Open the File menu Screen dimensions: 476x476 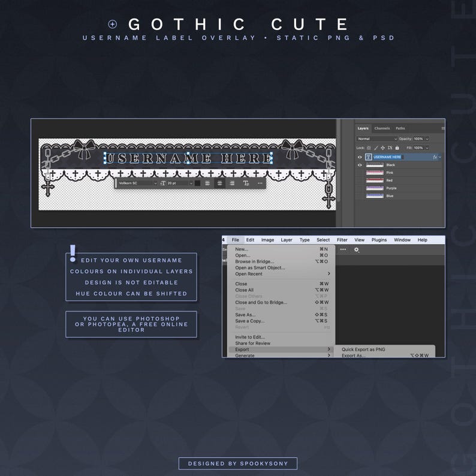[x=235, y=240]
